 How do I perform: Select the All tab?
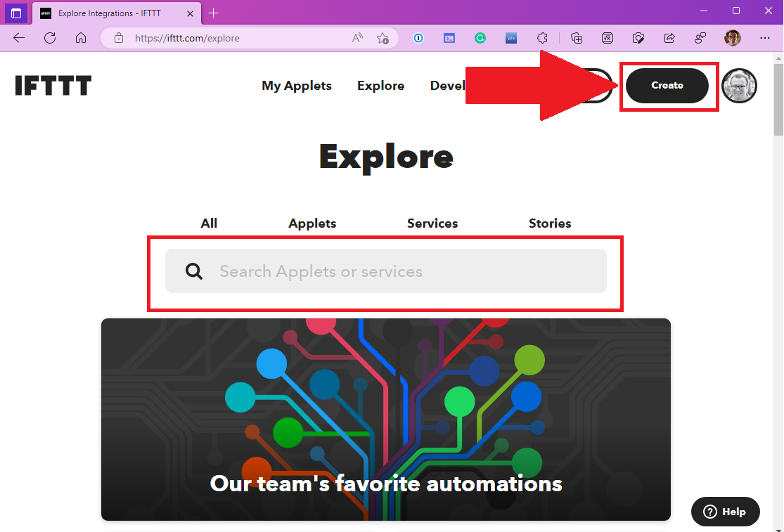(x=209, y=223)
